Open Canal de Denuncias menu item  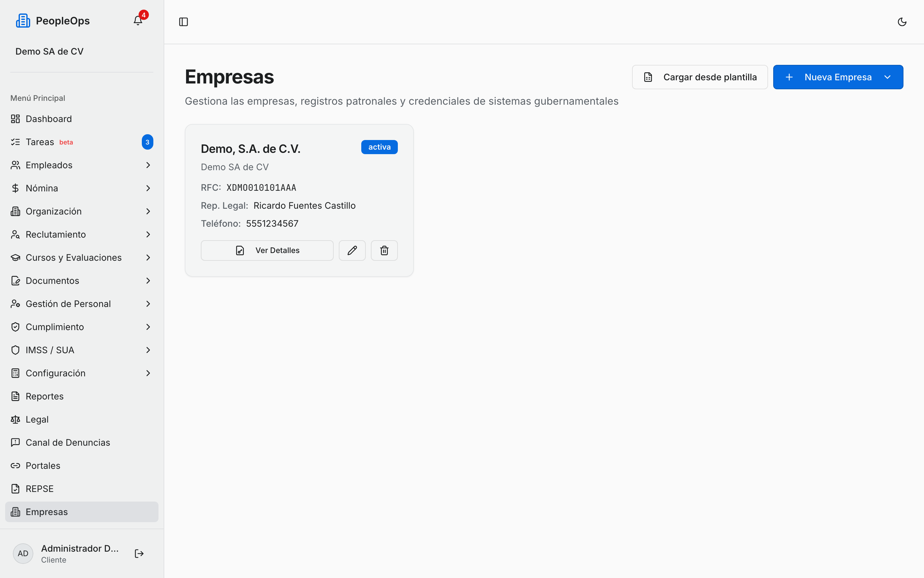pyautogui.click(x=82, y=443)
